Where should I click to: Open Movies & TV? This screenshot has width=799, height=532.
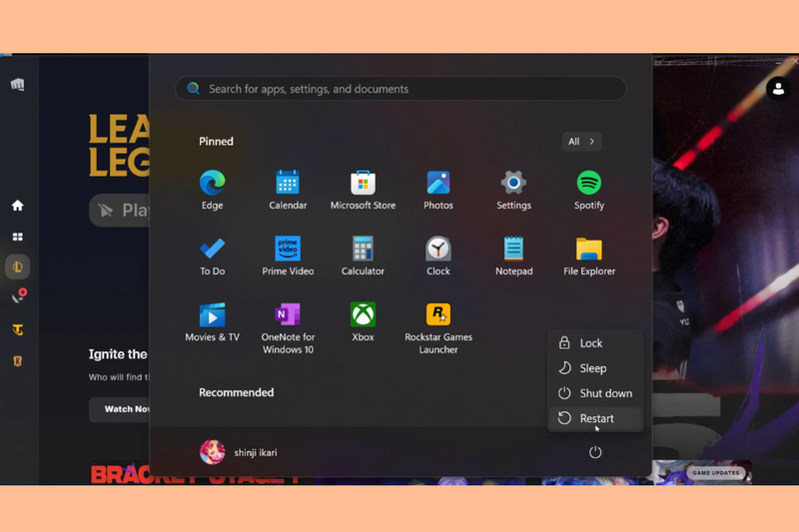point(212,321)
